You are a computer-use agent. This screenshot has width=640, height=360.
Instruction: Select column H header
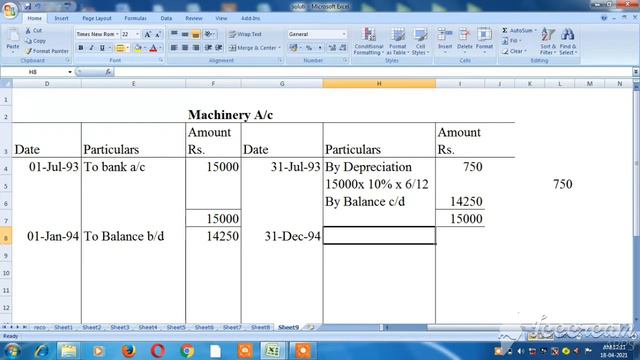[379, 84]
